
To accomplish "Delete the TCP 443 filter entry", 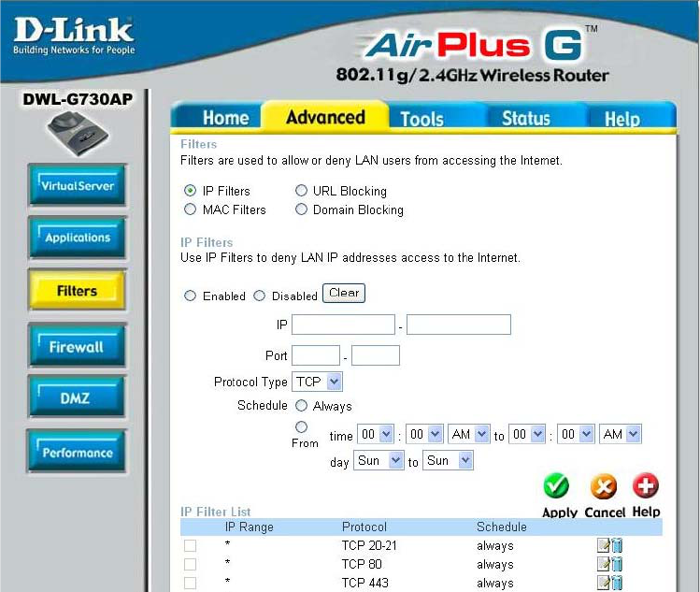I will (617, 583).
